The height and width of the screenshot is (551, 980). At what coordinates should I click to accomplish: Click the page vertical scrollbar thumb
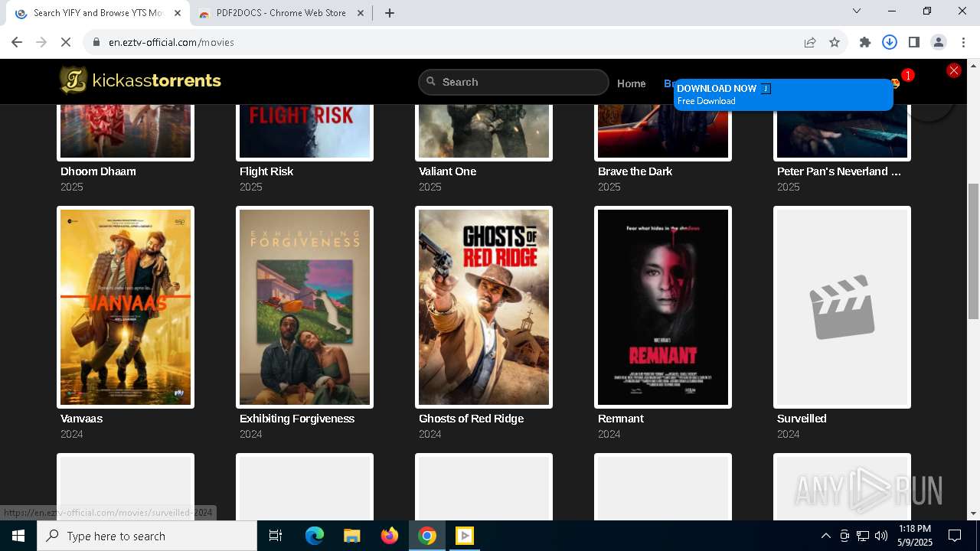point(973,251)
